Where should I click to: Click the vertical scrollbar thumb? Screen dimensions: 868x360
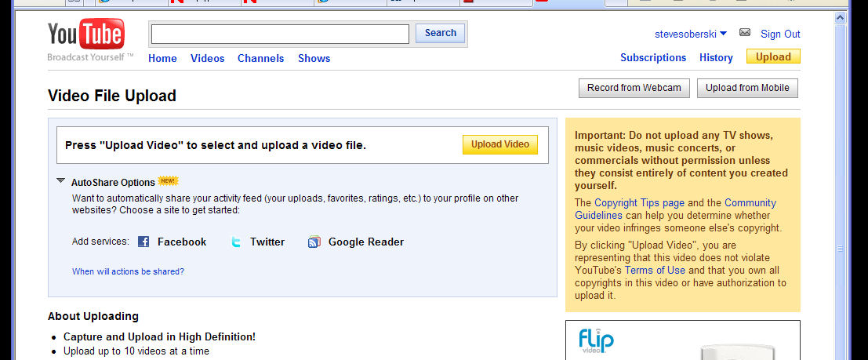pyautogui.click(x=841, y=248)
